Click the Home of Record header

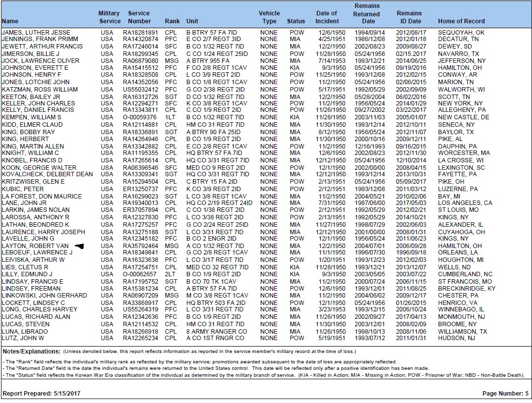[461, 21]
